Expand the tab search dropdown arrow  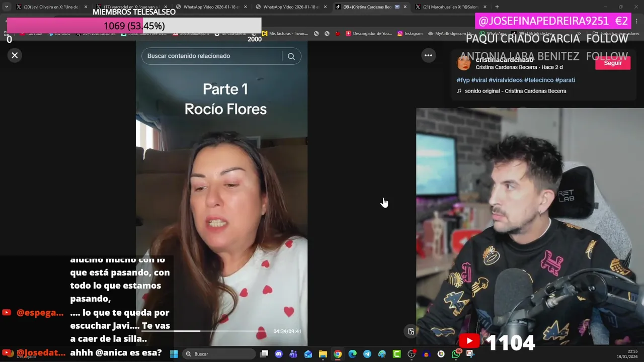[x=7, y=7]
